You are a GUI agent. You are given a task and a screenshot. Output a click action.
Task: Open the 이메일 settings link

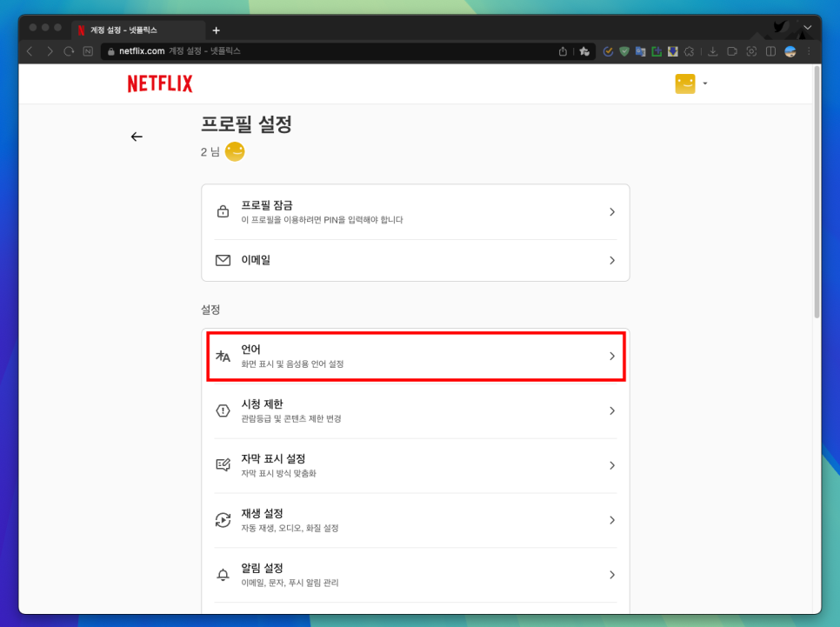tap(256, 260)
